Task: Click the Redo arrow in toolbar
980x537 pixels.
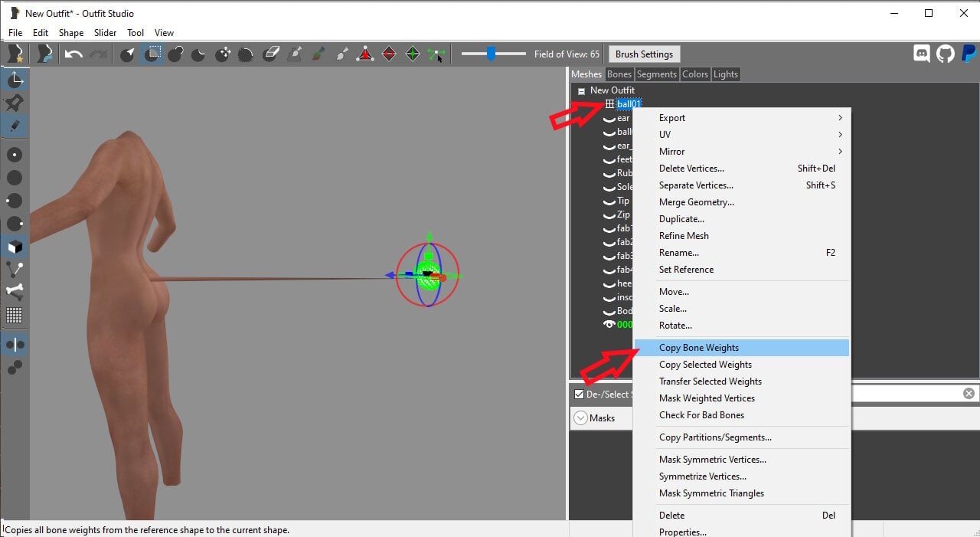Action: point(98,54)
